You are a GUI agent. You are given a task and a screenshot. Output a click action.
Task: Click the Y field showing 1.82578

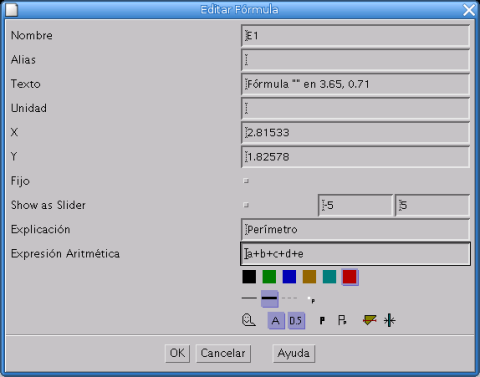point(355,157)
